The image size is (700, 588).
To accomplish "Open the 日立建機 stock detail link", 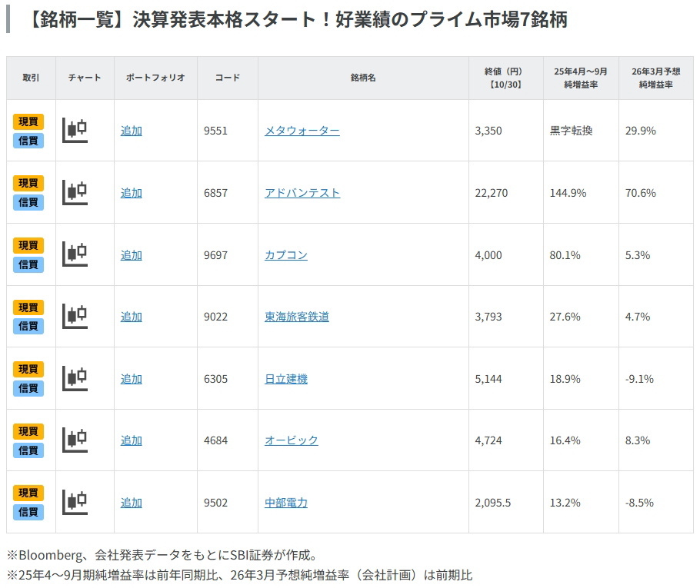I will pyautogui.click(x=285, y=378).
